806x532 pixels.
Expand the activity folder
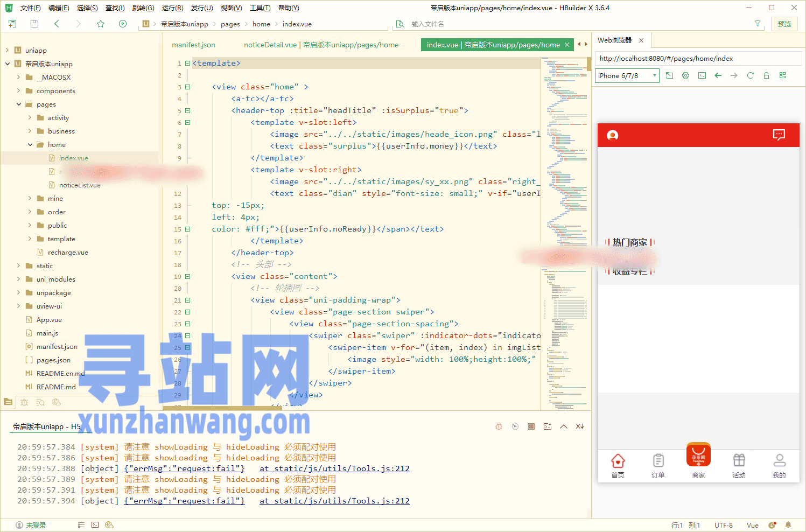tap(30, 117)
